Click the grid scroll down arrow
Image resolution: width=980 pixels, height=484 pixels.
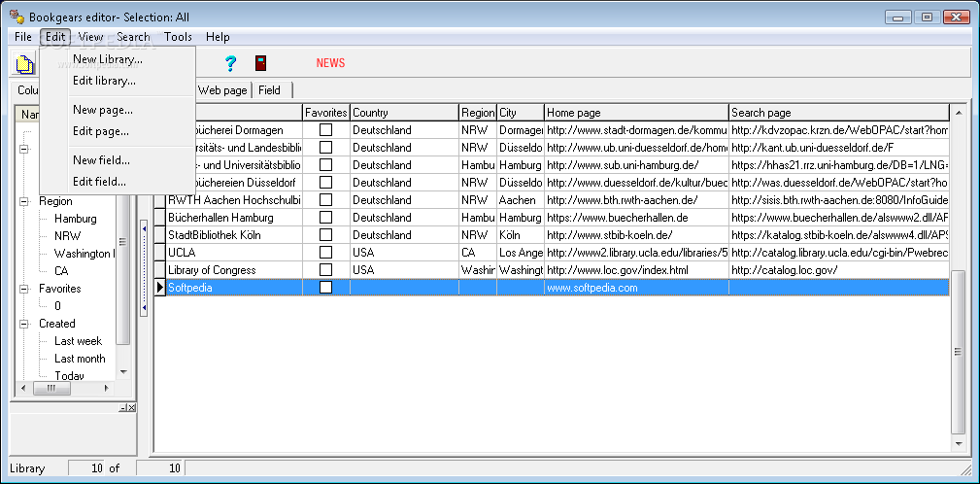(x=958, y=443)
